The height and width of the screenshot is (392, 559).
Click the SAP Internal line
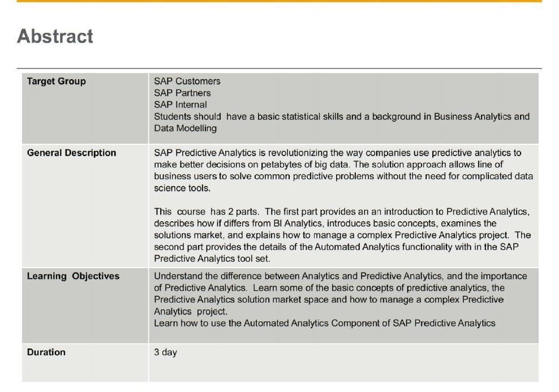tap(180, 105)
